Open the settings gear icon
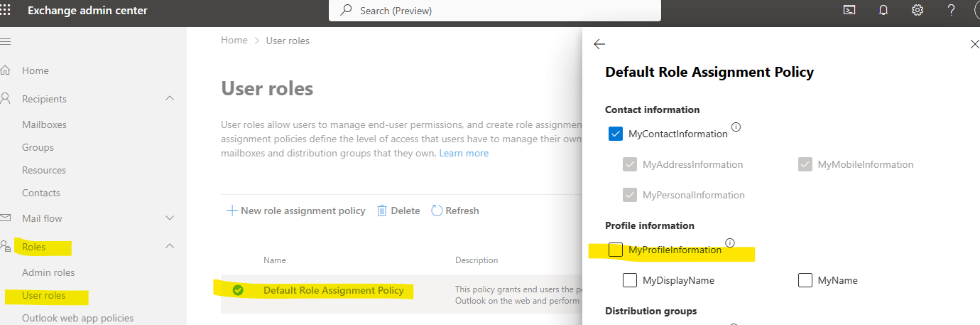Viewport: 980px width, 325px height. (x=918, y=10)
